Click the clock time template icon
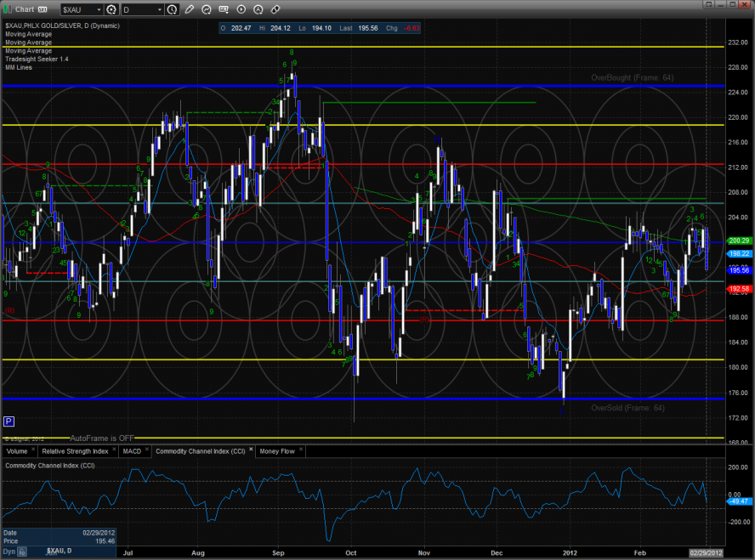Screen dimensions: 755x560 point(173,9)
